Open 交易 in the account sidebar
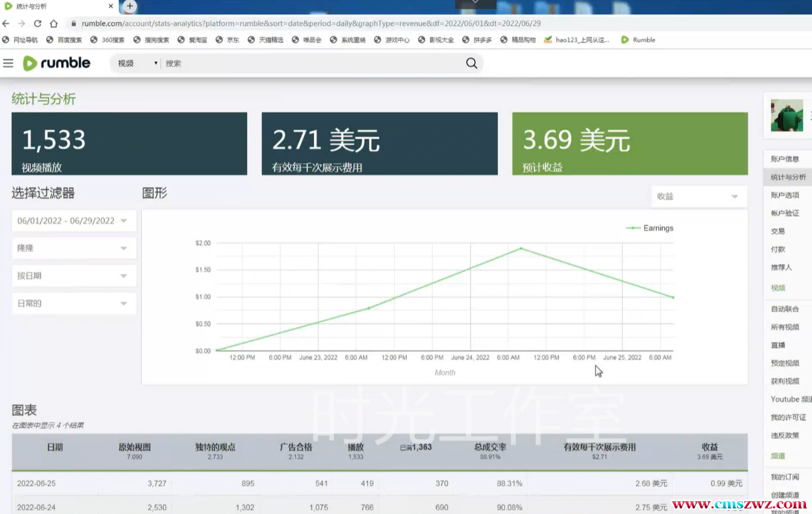 pyautogui.click(x=777, y=231)
